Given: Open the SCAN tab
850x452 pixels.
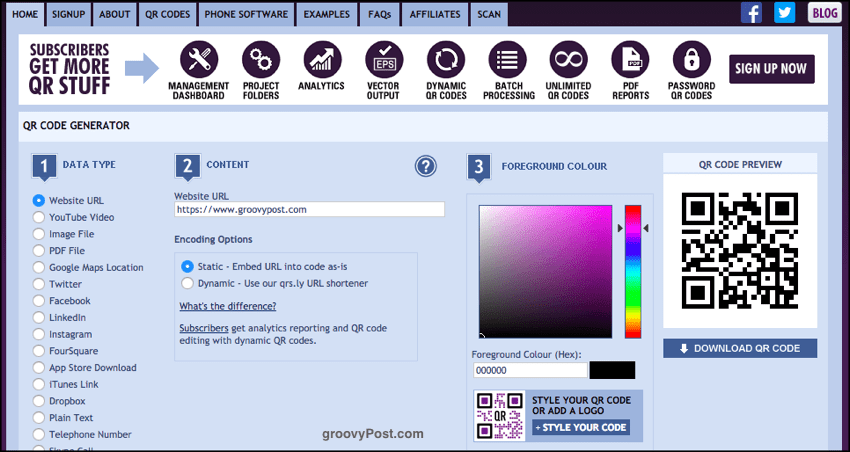Looking at the screenshot, I should tap(489, 14).
